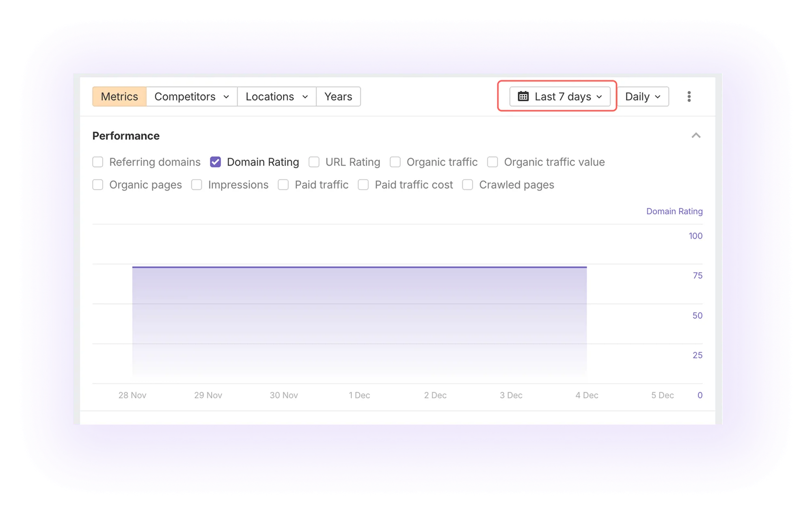Toggle the Impressions checkbox
The height and width of the screenshot is (514, 812).
(x=197, y=185)
